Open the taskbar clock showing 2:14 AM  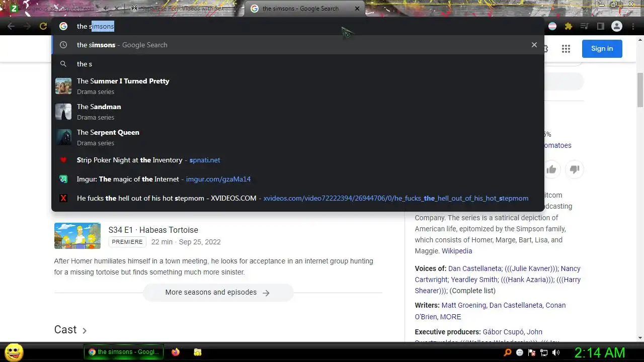click(600, 352)
